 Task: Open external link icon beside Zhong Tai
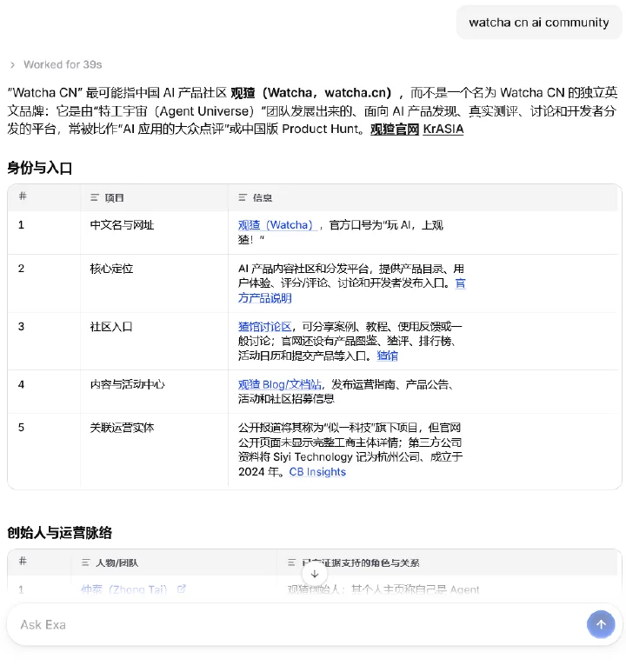pos(182,589)
